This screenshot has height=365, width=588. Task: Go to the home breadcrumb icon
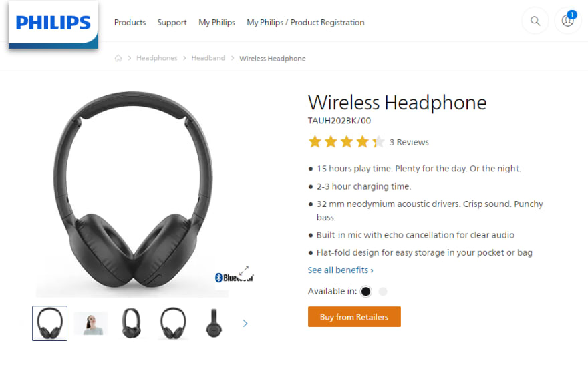118,58
